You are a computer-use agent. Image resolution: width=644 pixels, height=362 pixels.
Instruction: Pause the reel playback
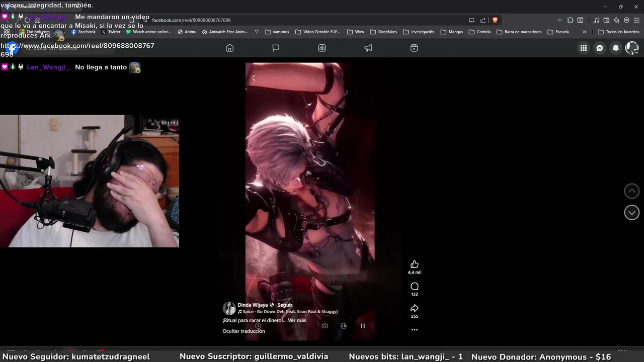[x=363, y=326]
